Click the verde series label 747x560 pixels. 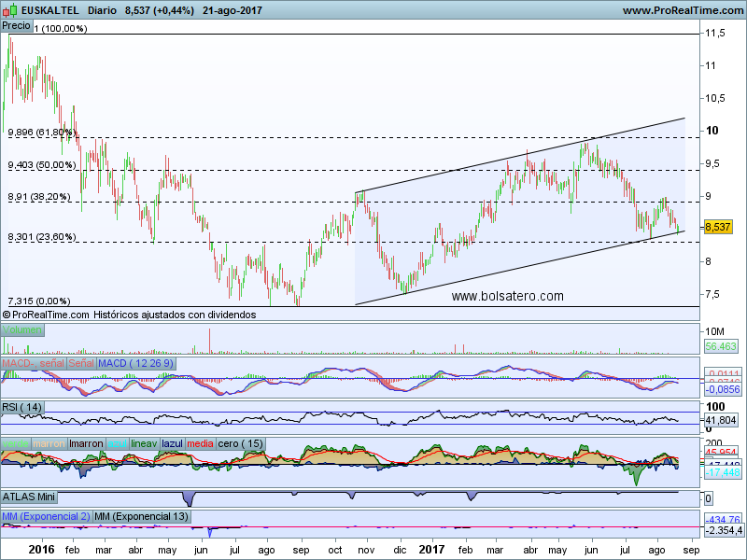(x=16, y=443)
